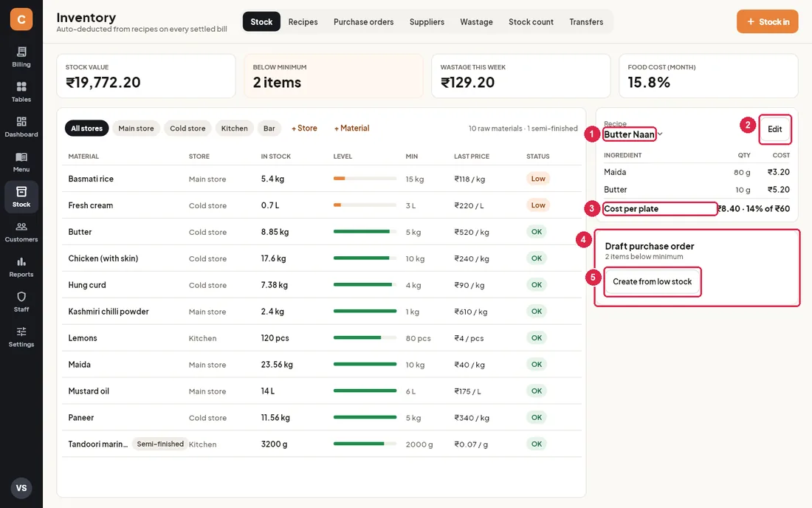Select Paneer material name
Screen dimensions: 812x508
click(80, 417)
